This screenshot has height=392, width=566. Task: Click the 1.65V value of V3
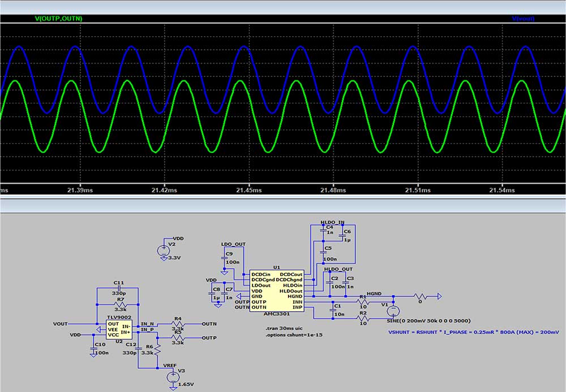tap(186, 385)
